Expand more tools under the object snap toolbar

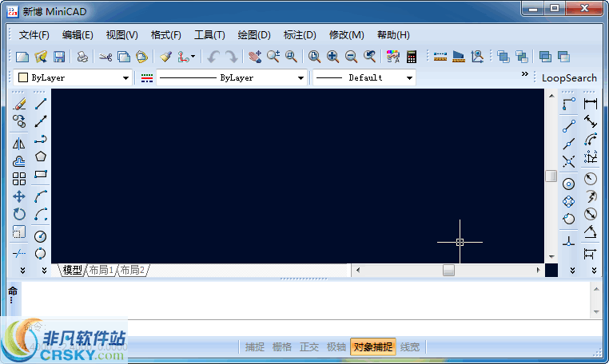point(572,270)
